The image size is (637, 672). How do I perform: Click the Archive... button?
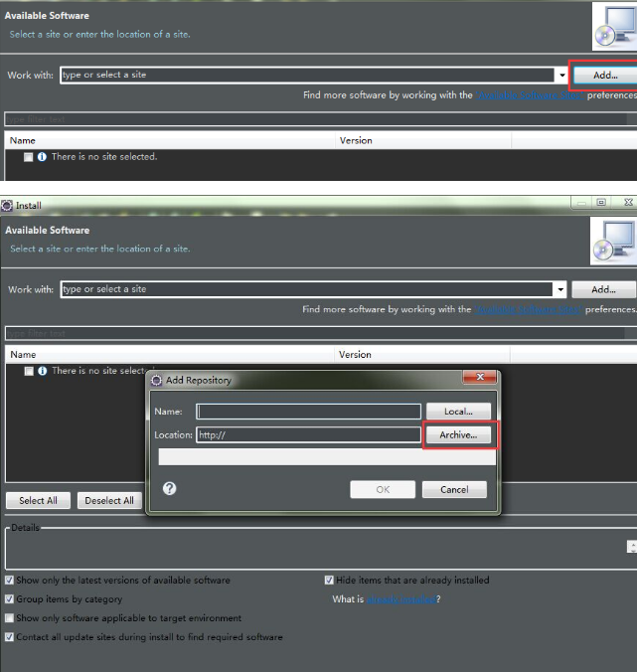pyautogui.click(x=458, y=435)
